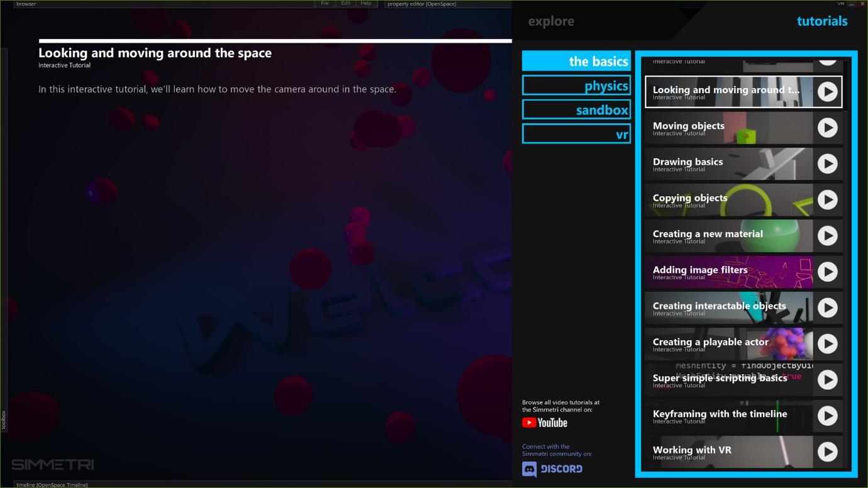Screen dimensions: 868x488
Task: Play the Looking and moving around tutorial
Action: (827, 92)
